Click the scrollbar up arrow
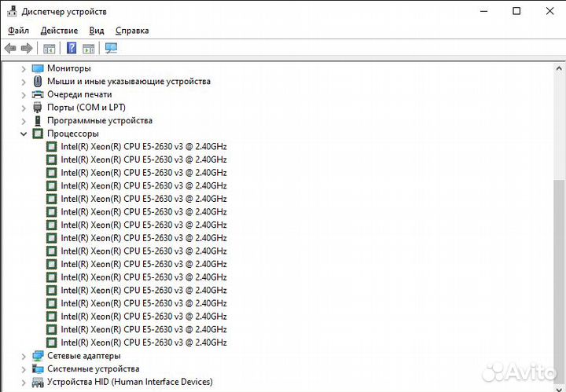The width and height of the screenshot is (566, 392). 559,68
